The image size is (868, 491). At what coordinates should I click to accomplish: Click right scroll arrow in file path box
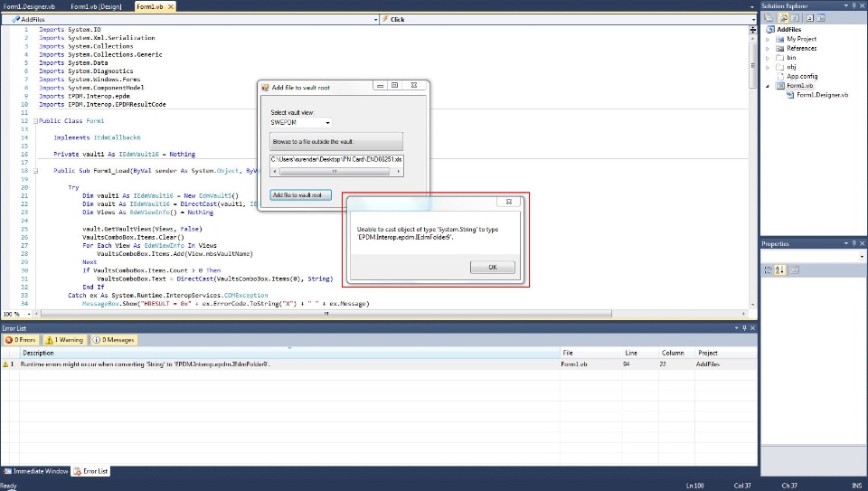point(399,172)
